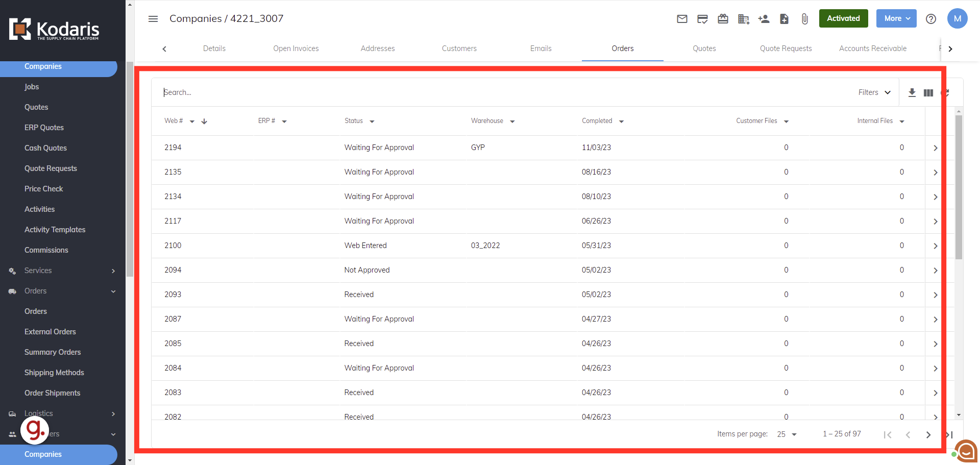
Task: Switch to the Open Invoices tab
Action: pos(296,48)
